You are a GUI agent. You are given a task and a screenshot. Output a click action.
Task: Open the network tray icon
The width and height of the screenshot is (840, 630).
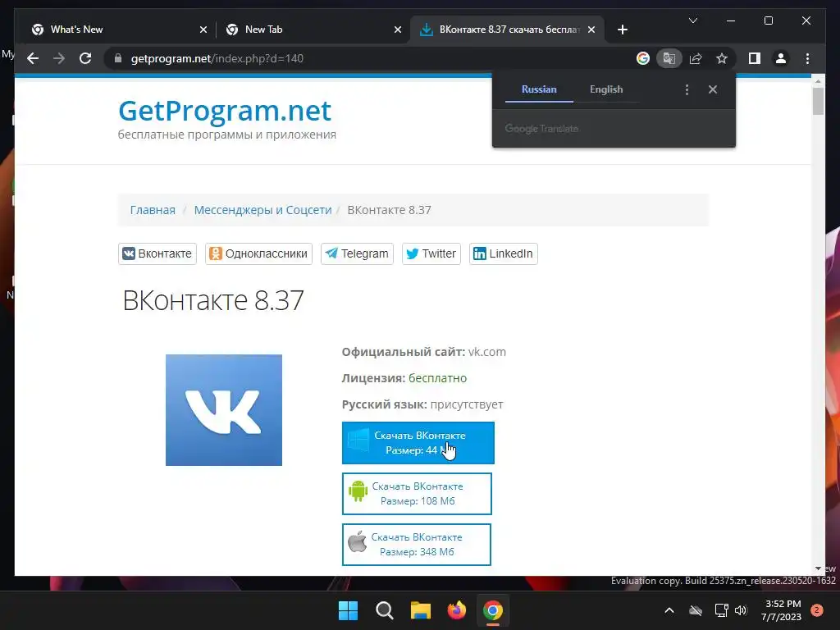click(x=721, y=610)
